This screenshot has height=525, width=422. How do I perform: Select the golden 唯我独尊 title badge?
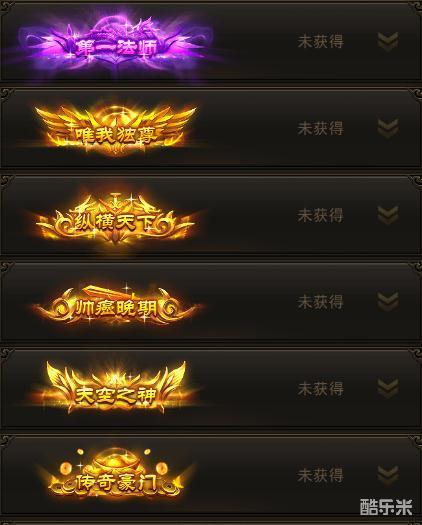(116, 131)
